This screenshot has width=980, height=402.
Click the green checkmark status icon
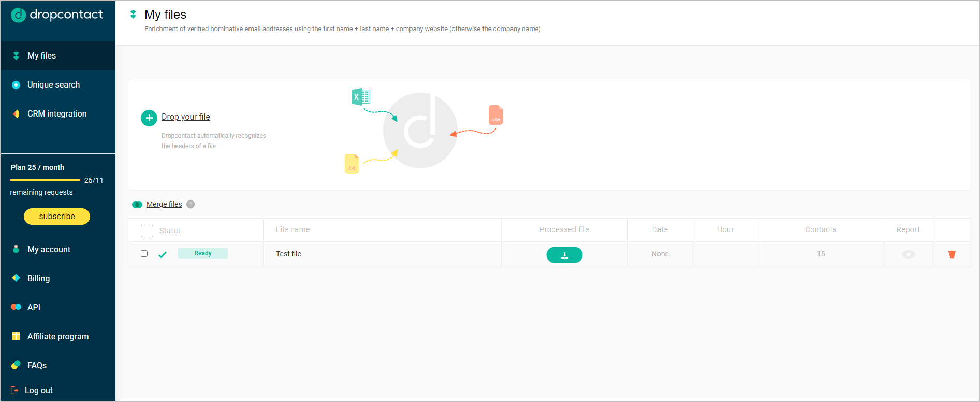point(163,255)
